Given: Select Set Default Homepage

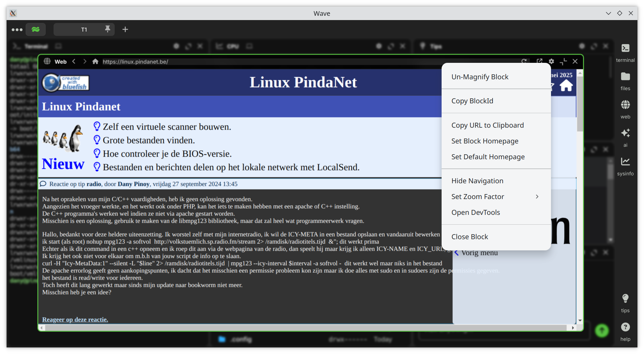Looking at the screenshot, I should point(496,157).
